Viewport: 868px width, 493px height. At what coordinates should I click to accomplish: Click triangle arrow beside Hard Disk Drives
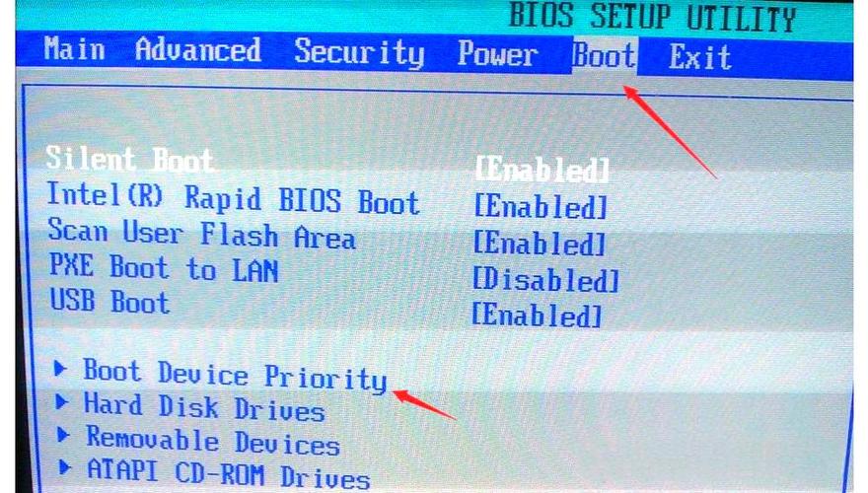(62, 402)
